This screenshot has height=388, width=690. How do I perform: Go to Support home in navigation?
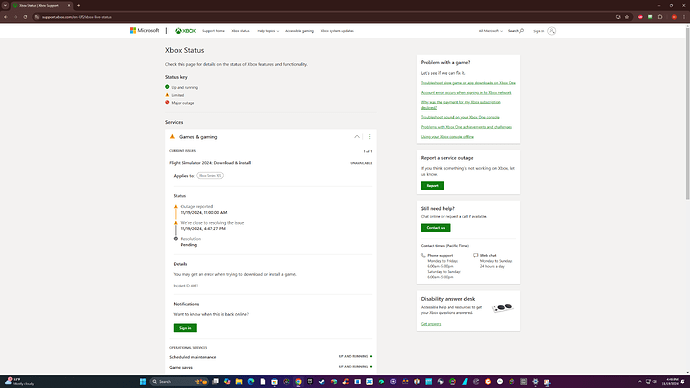pyautogui.click(x=213, y=31)
